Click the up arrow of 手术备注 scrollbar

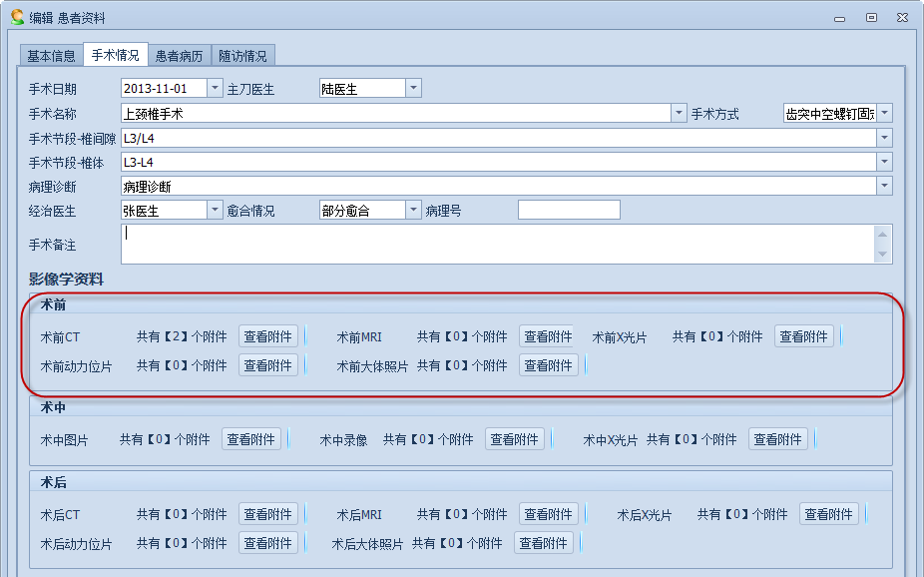(x=883, y=234)
